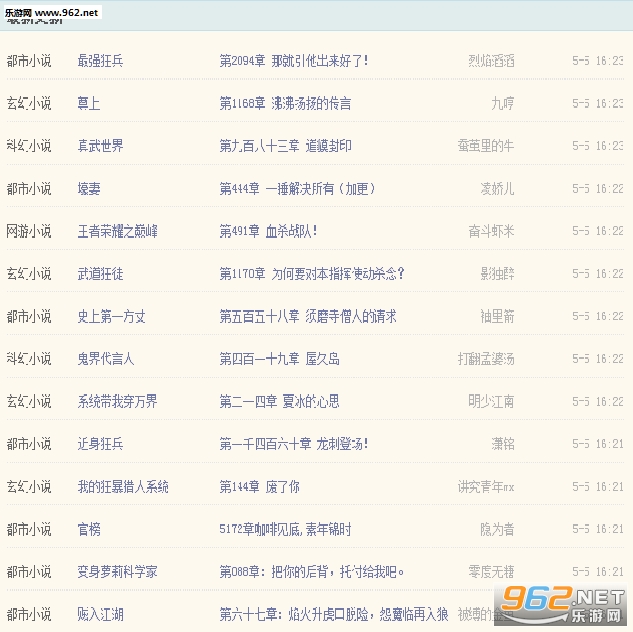Read chapter 第144章 废了你
This screenshot has width=633, height=632.
click(260, 487)
